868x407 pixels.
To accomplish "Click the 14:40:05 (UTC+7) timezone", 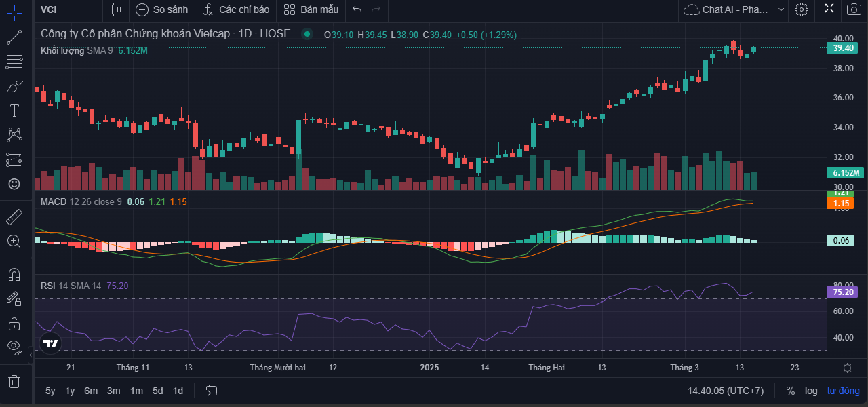I will click(x=725, y=391).
